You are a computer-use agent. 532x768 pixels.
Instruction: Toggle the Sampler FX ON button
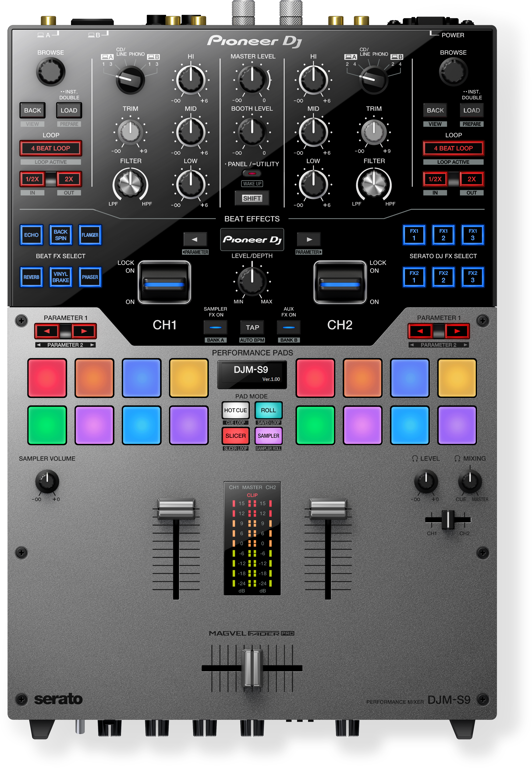(215, 327)
